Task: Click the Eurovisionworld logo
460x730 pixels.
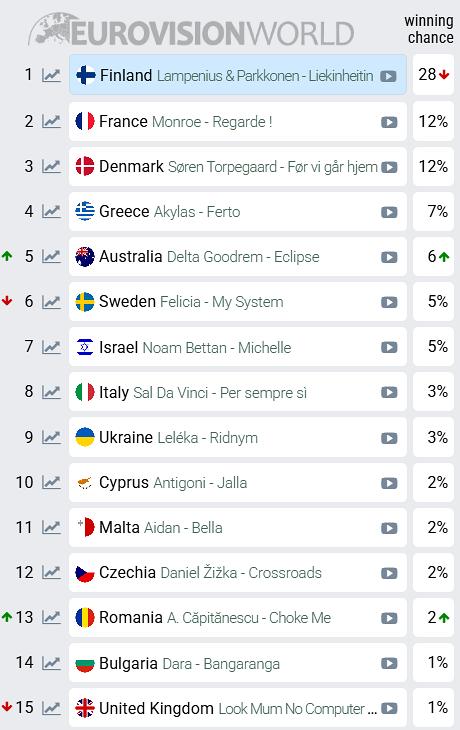Action: pos(191,31)
